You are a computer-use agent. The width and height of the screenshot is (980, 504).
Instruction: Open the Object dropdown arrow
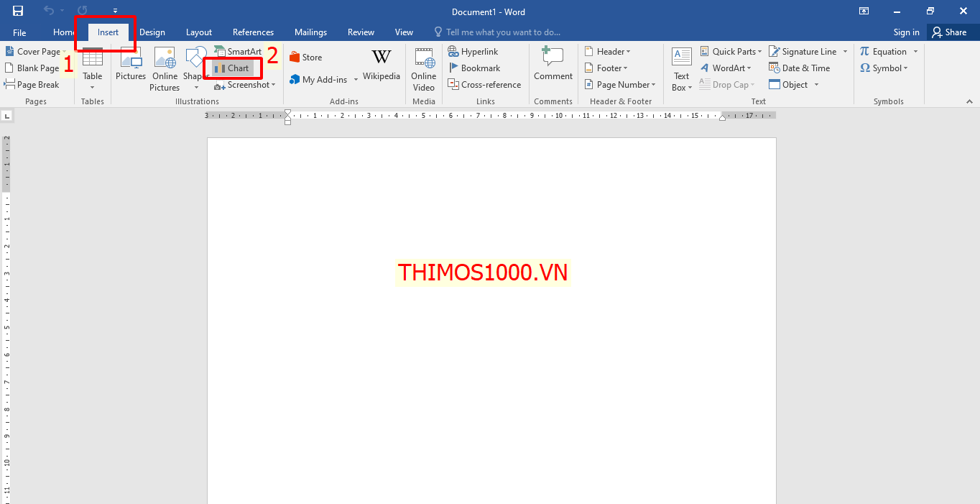tap(816, 85)
